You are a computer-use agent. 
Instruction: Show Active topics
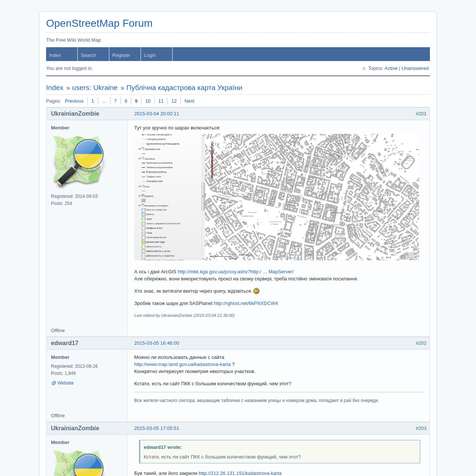391,68
